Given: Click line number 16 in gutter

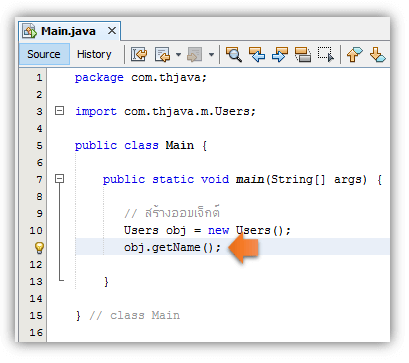Looking at the screenshot, I should [36, 333].
